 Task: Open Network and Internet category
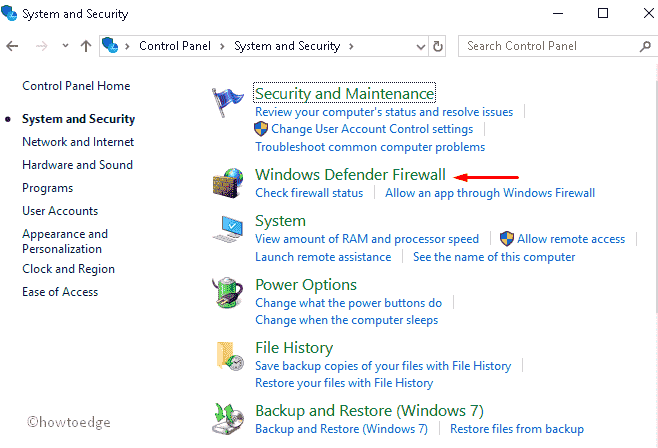78,142
